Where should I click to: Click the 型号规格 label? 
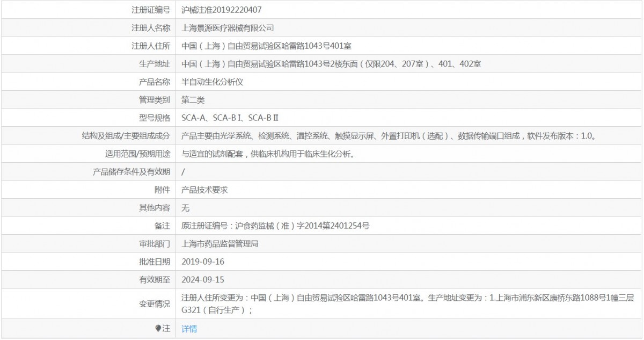click(x=155, y=118)
